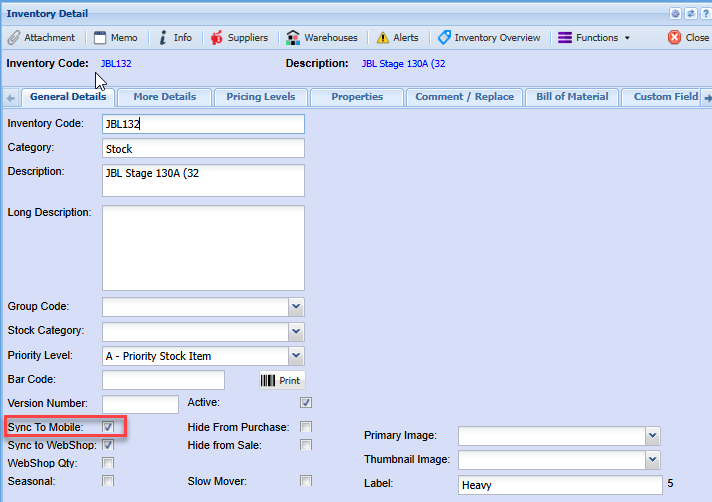Enable the WebShop Qty checkbox

pyautogui.click(x=108, y=463)
